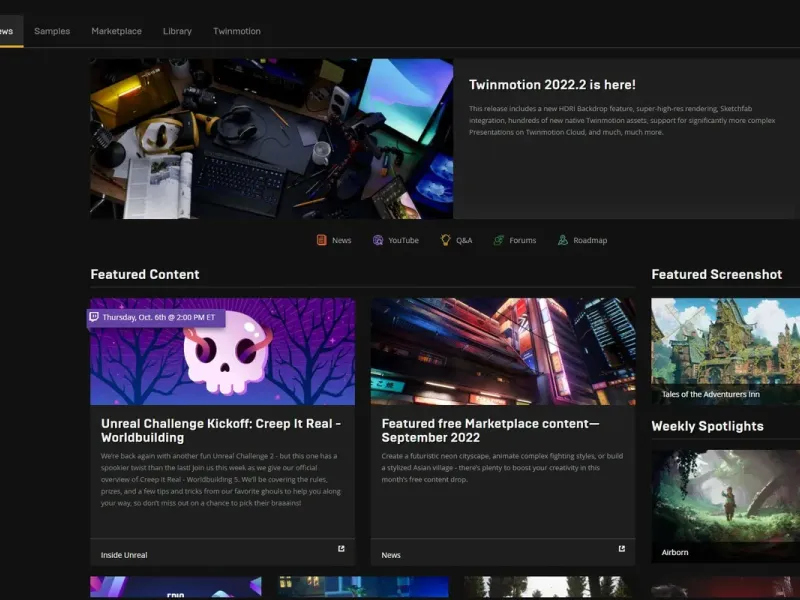Click the Marketplace content description paragraph

pos(502,468)
